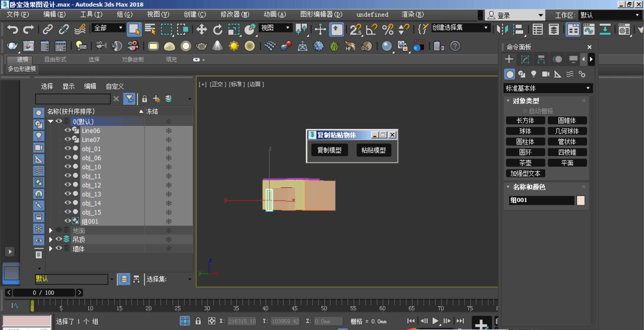
Task: Click the object name field 组001
Action: click(x=541, y=200)
